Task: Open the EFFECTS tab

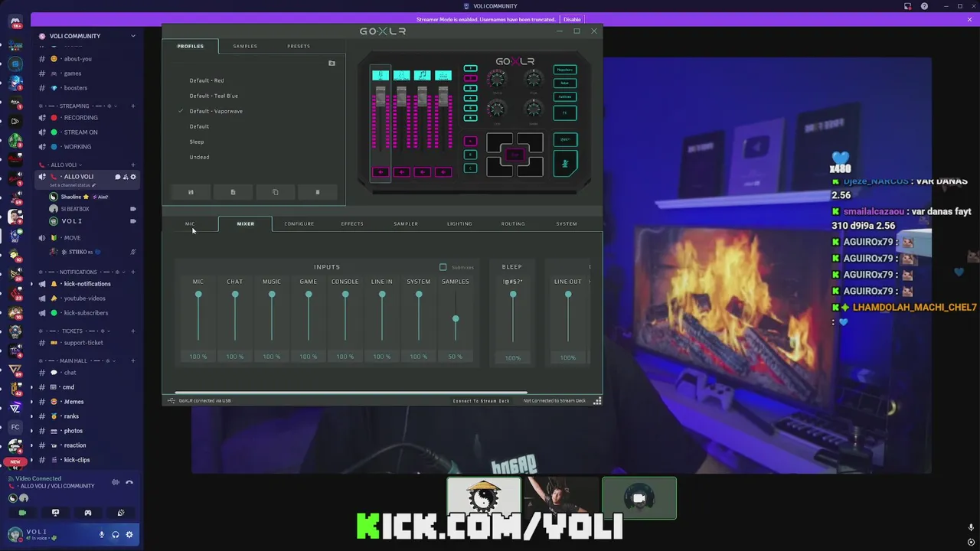Action: [x=352, y=223]
